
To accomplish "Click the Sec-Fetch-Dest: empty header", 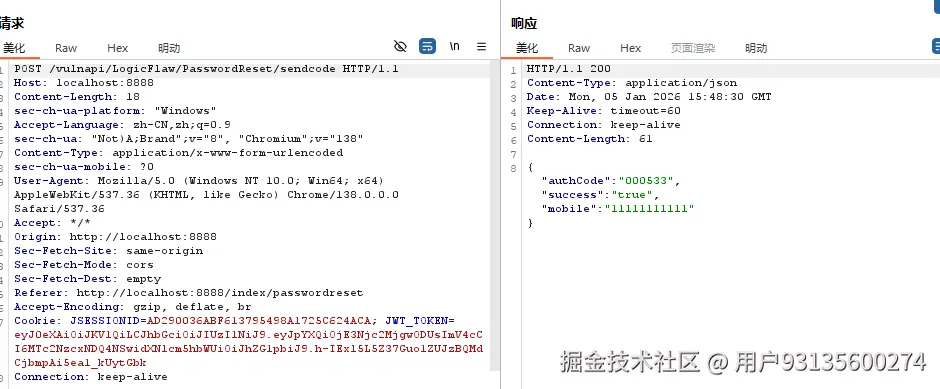I will tap(88, 279).
